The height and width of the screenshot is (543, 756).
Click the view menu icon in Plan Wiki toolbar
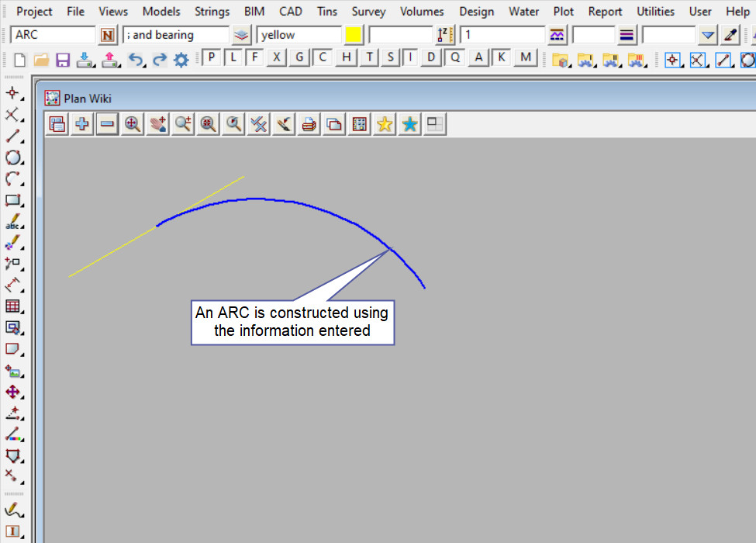pyautogui.click(x=56, y=124)
